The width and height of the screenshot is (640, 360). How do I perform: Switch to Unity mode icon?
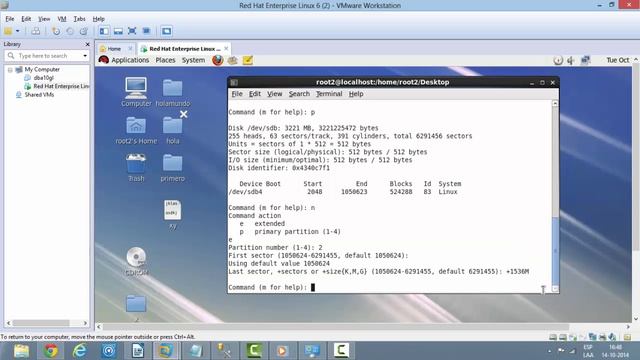click(146, 31)
